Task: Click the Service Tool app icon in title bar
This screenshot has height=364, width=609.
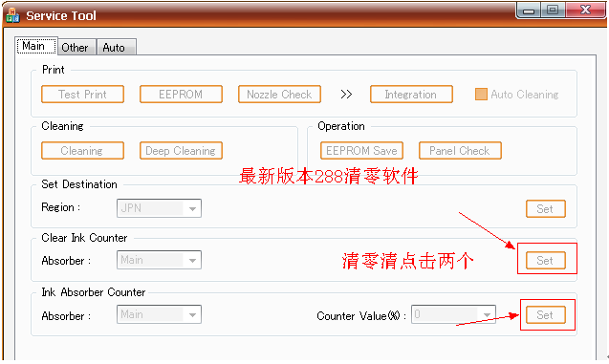Action: pyautogui.click(x=12, y=15)
